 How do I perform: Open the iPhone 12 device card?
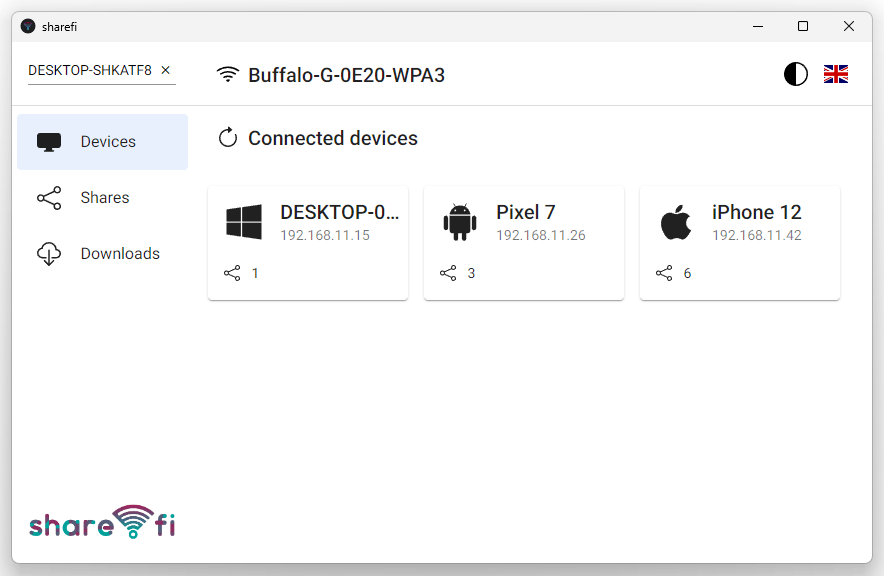click(740, 243)
